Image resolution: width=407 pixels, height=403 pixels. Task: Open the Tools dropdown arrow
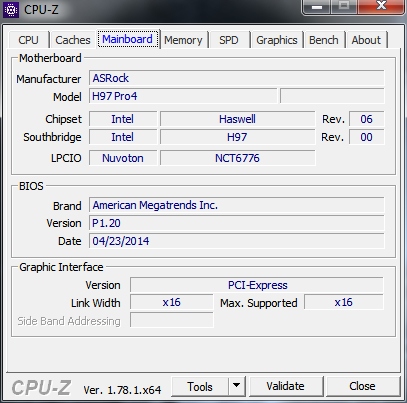coord(237,386)
